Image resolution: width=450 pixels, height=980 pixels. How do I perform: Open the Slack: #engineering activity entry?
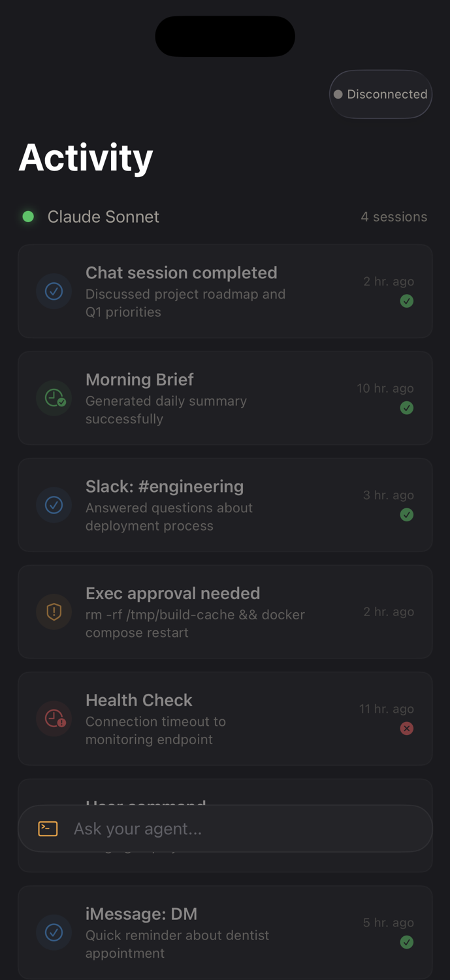(x=225, y=504)
